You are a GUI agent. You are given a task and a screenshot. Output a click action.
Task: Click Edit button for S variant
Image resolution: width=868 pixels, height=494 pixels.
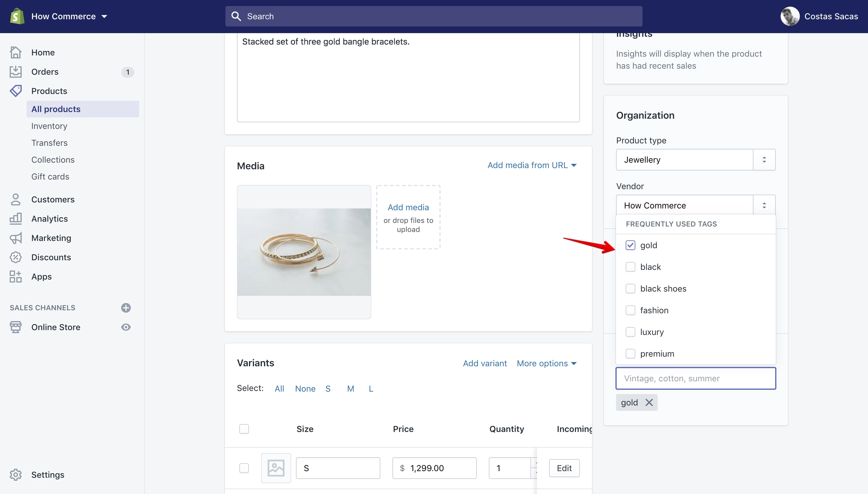tap(564, 468)
